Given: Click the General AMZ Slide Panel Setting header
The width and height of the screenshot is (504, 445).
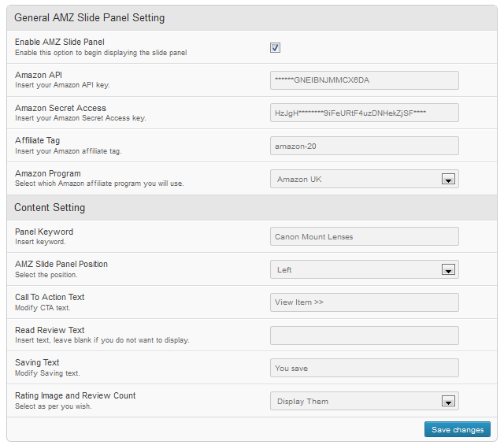Looking at the screenshot, I should (89, 17).
